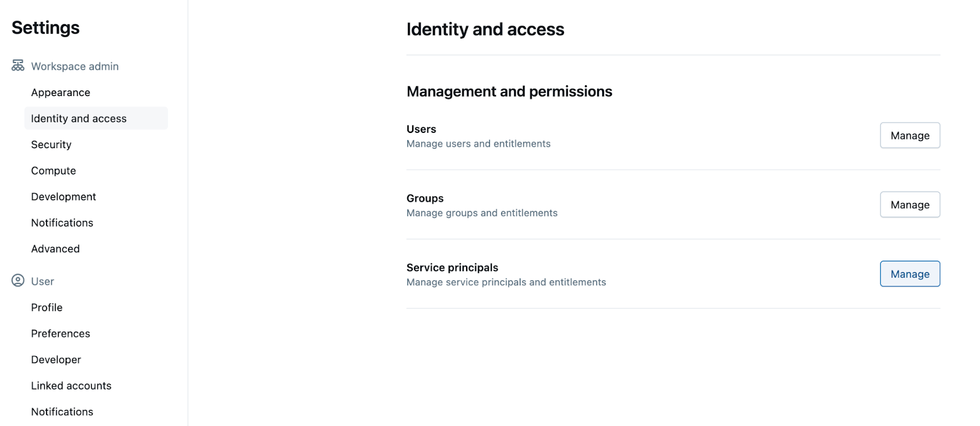
Task: Open Appearance settings
Action: point(61,92)
